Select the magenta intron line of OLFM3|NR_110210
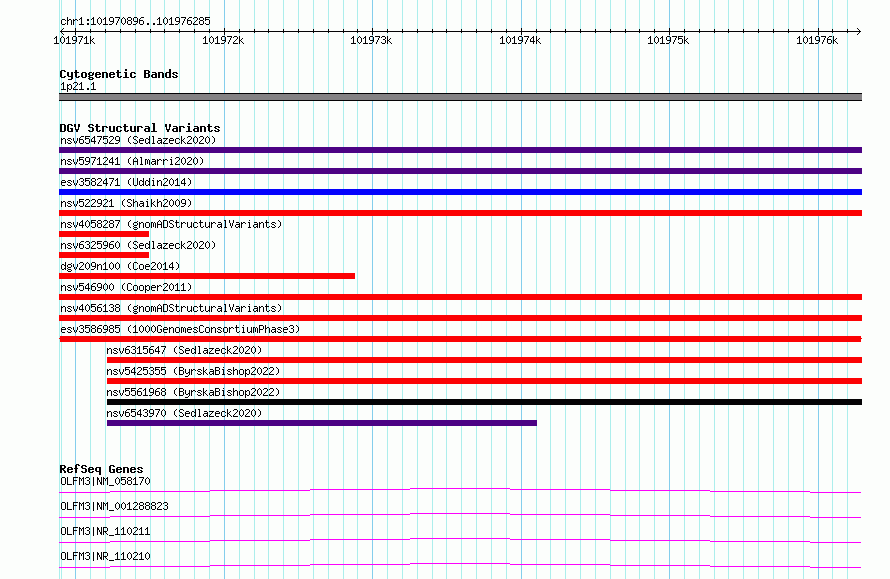890x579 pixels. coord(460,565)
